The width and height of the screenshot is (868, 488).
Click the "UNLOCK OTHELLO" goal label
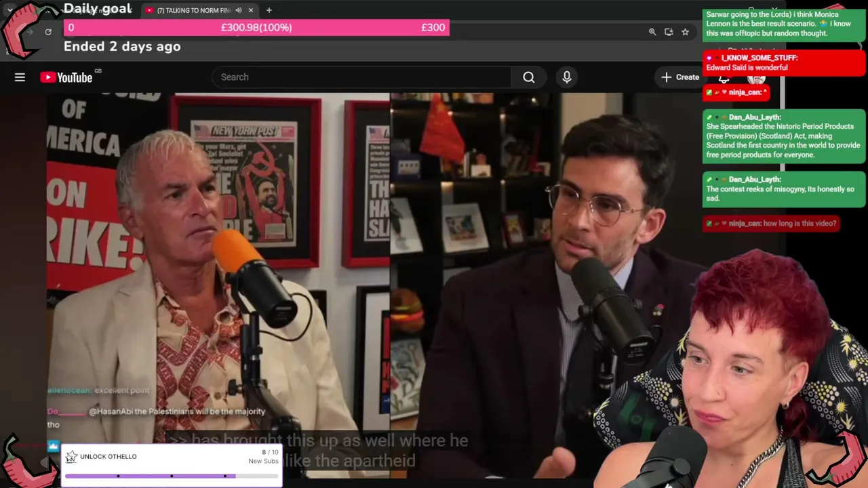[x=108, y=457]
